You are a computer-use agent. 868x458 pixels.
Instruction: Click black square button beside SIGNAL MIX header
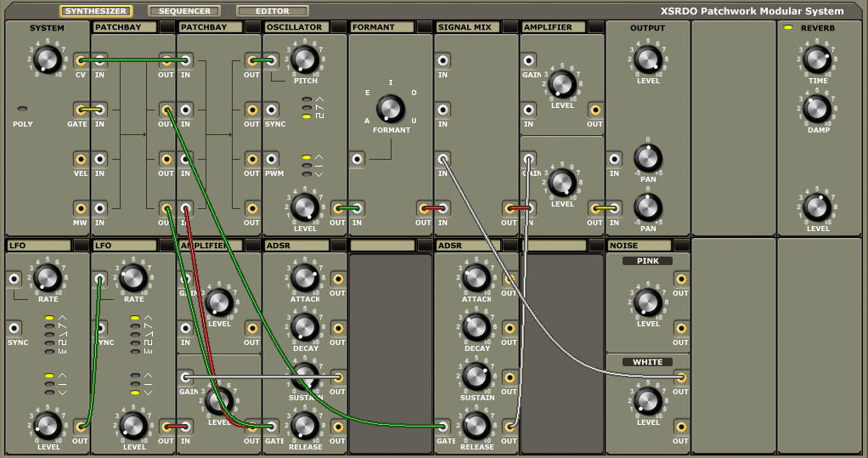coord(510,27)
